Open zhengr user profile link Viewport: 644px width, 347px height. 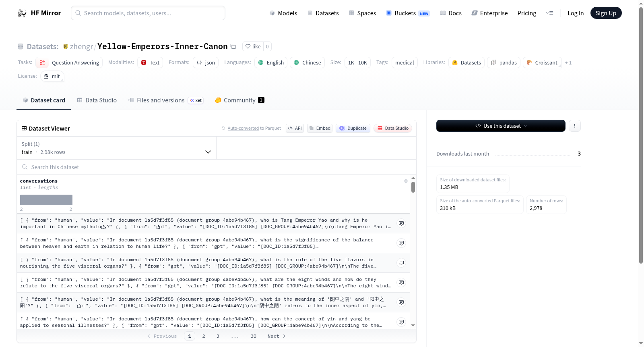81,46
